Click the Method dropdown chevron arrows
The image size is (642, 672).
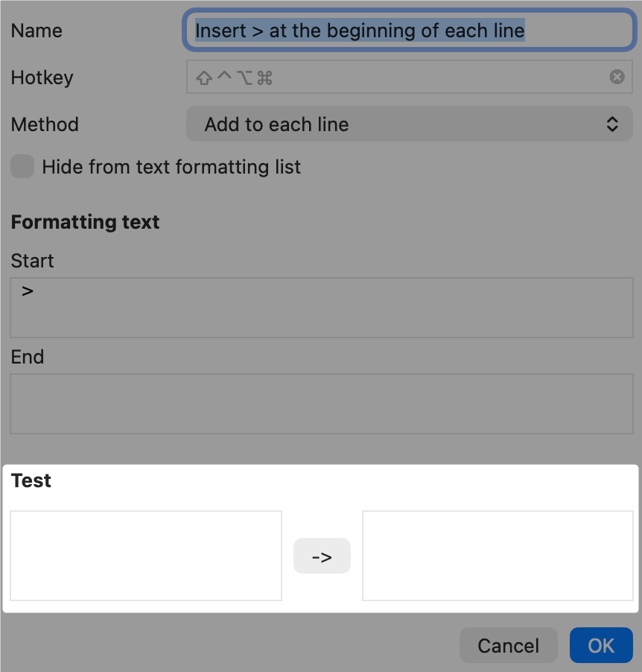pos(612,124)
